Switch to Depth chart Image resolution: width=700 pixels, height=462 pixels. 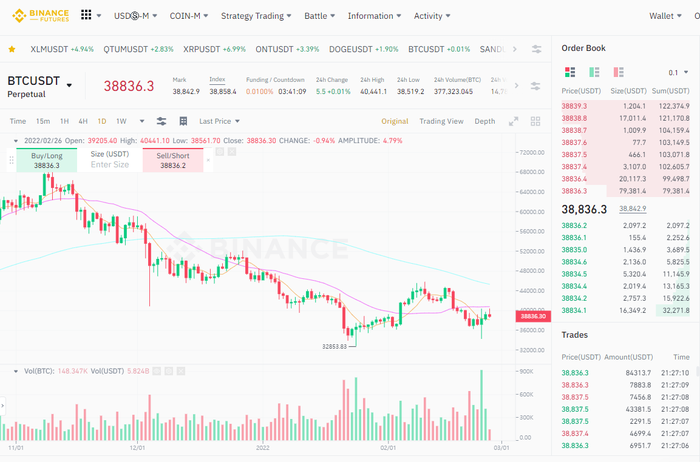click(484, 121)
